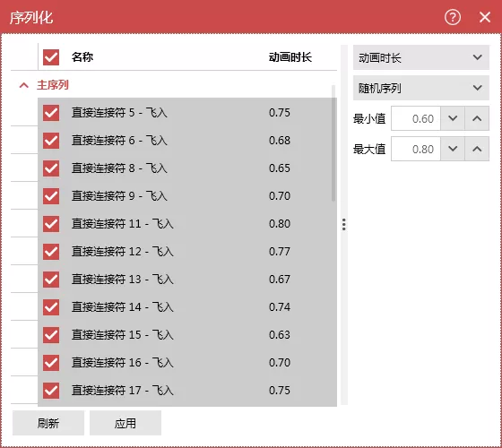Uncheck 直接连接符 16 - 飞入
The image size is (502, 448).
point(51,363)
